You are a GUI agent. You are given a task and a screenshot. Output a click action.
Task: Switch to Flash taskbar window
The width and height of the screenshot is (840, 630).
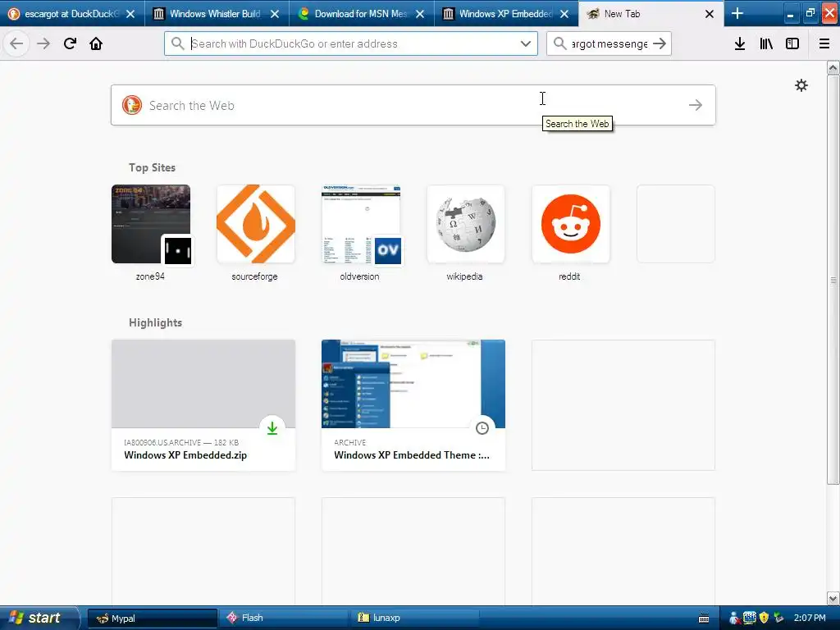[282, 618]
